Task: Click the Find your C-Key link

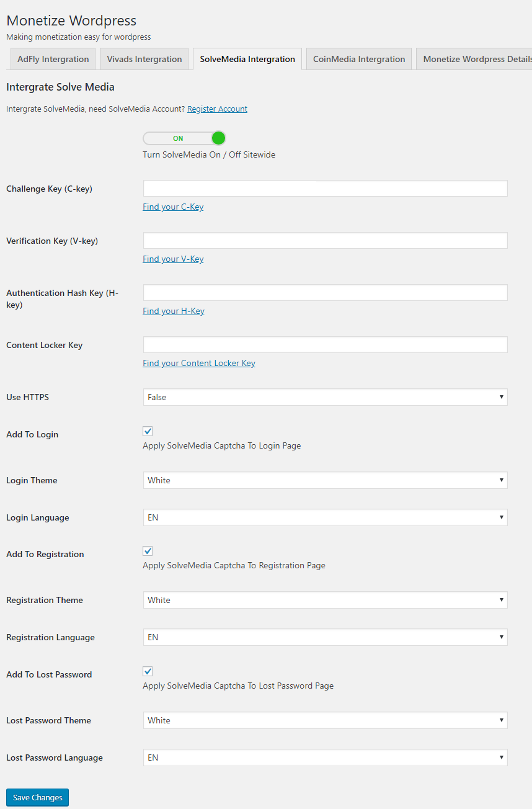Action: (173, 207)
